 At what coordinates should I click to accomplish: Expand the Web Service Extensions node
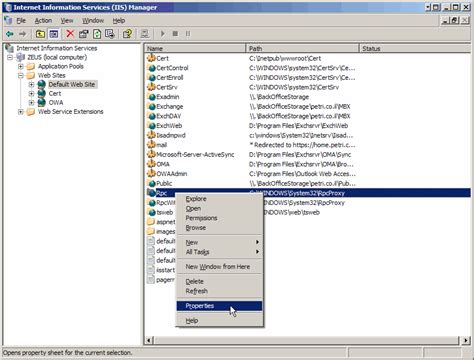click(x=21, y=112)
